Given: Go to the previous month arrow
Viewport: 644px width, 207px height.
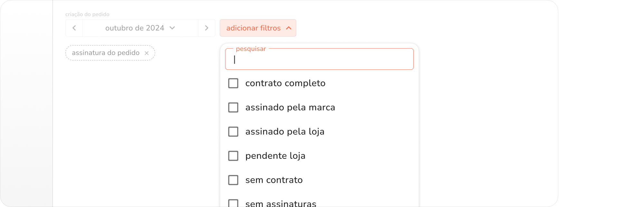Looking at the screenshot, I should pyautogui.click(x=74, y=28).
